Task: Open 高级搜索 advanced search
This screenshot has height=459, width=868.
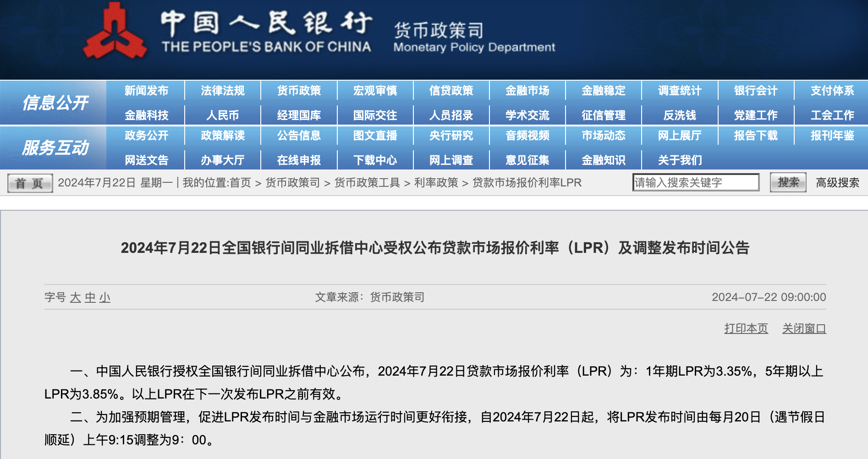Action: tap(837, 183)
